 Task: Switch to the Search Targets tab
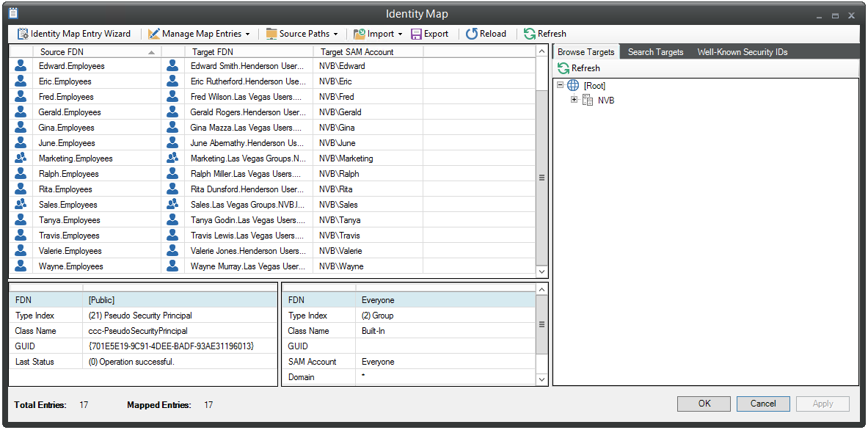[655, 52]
